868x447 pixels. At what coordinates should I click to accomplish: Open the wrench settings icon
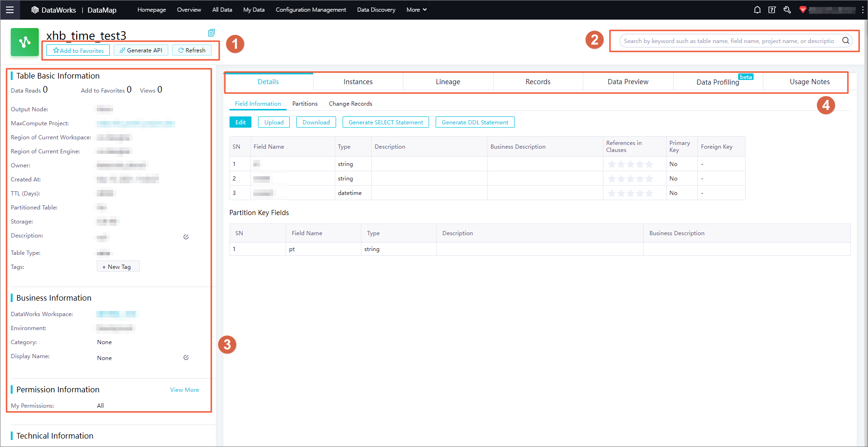(787, 10)
